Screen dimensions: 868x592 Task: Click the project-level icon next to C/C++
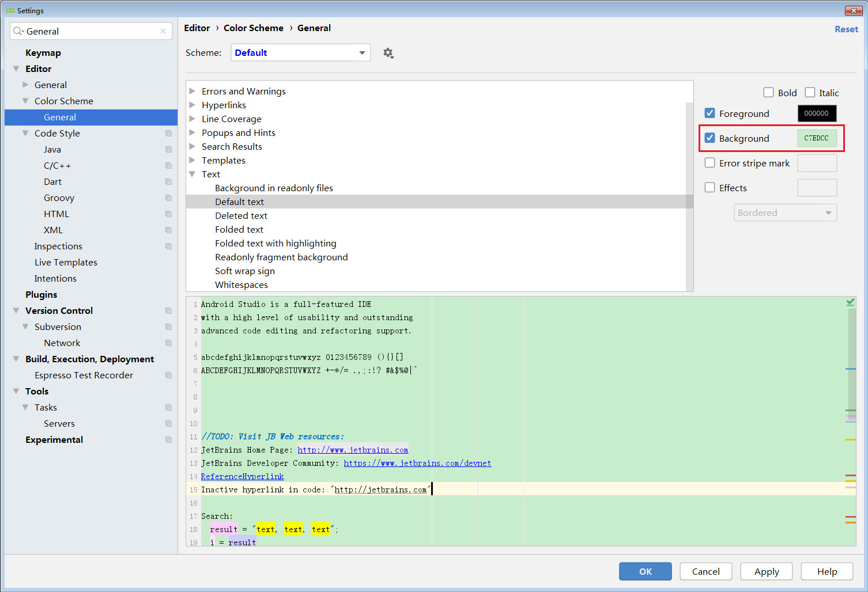click(x=168, y=166)
